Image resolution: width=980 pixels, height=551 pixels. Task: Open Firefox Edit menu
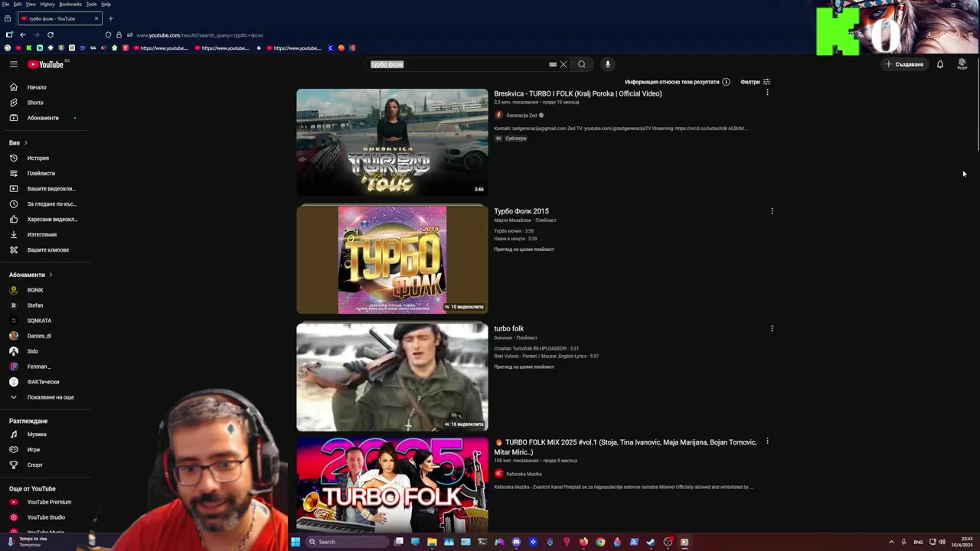[x=18, y=4]
